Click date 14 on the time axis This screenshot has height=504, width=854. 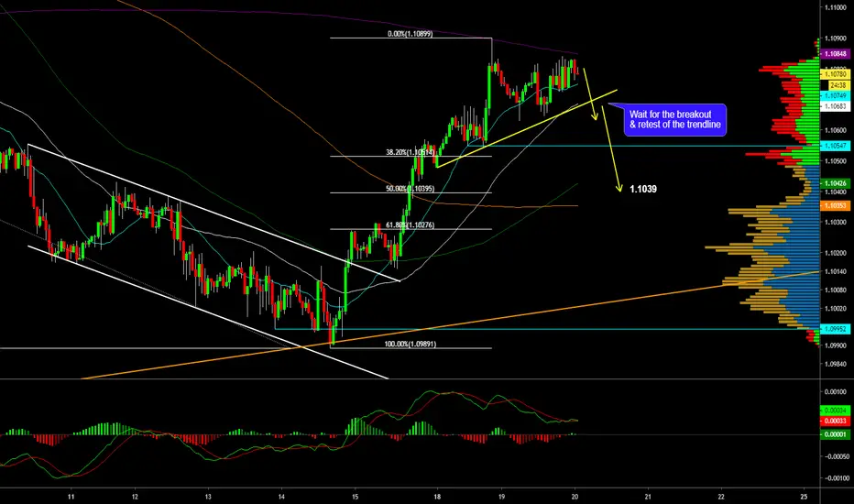click(x=281, y=497)
